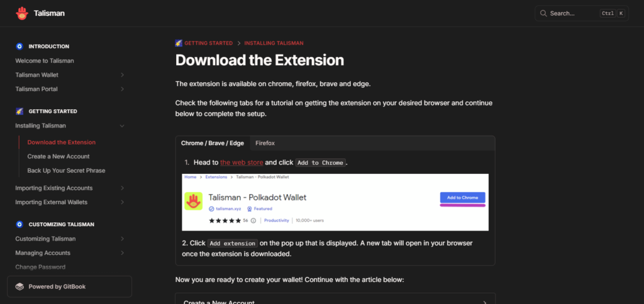The image size is (644, 304).
Task: Open Download the Extension sidebar page
Action: click(x=62, y=143)
